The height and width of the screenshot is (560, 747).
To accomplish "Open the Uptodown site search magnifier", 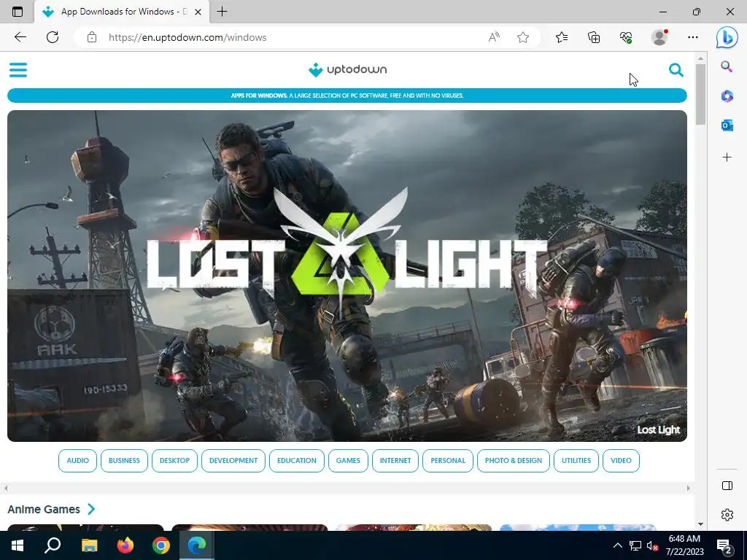I will [x=676, y=70].
